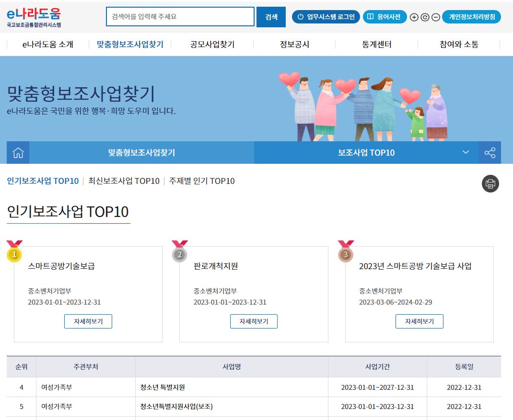Expand the 보조사업 TOP10 breadcrumb dropdown chevron
The image size is (513, 420).
point(465,152)
